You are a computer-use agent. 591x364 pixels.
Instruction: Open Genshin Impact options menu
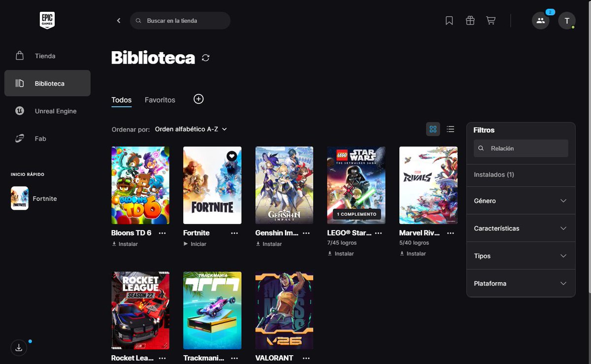coord(306,233)
